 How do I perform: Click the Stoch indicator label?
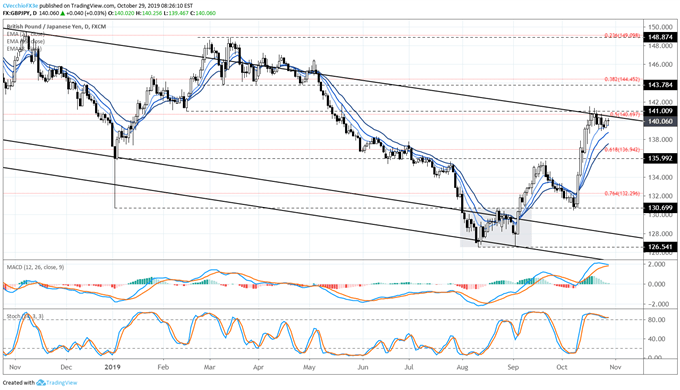pos(25,317)
